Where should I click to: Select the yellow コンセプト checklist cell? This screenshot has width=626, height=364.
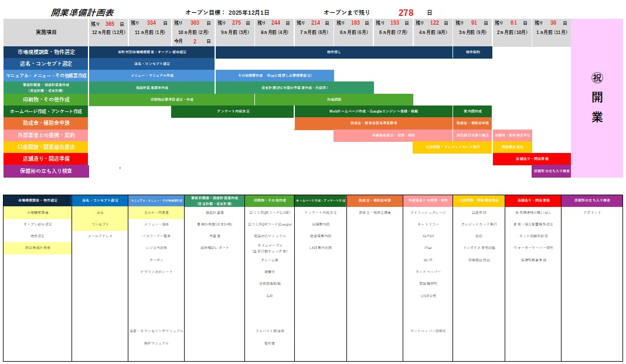(100, 224)
